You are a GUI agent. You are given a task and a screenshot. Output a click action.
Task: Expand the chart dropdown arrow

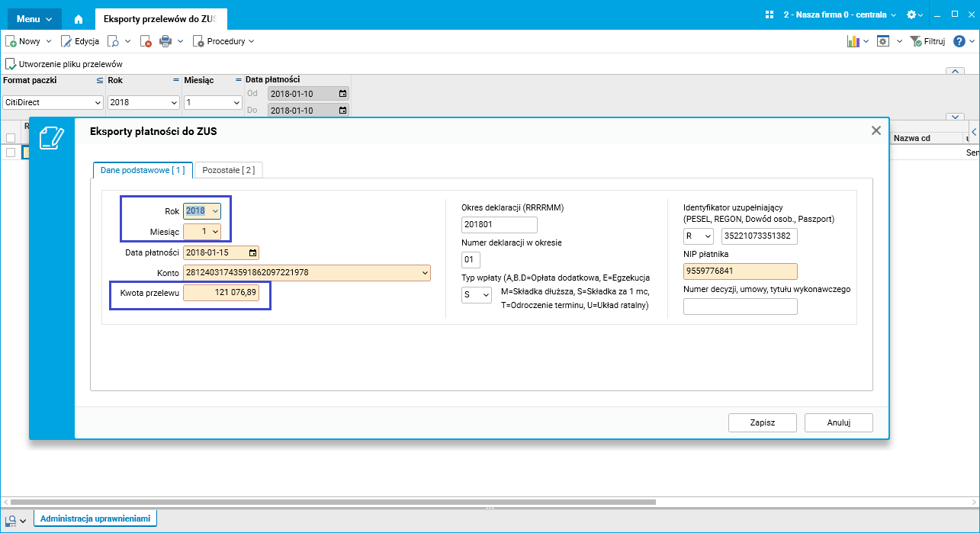pyautogui.click(x=866, y=41)
